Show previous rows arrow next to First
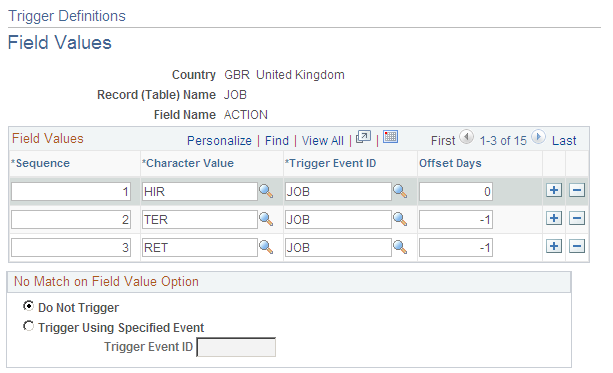613x373 pixels. 466,137
